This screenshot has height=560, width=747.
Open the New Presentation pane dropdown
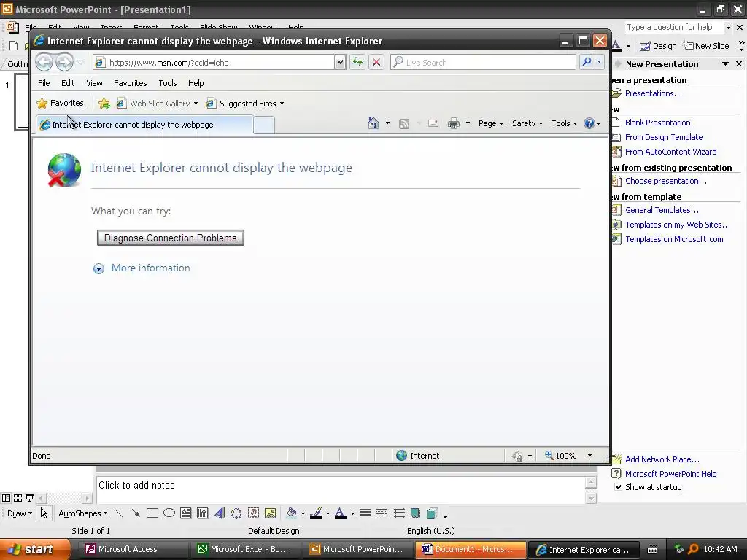(x=725, y=64)
